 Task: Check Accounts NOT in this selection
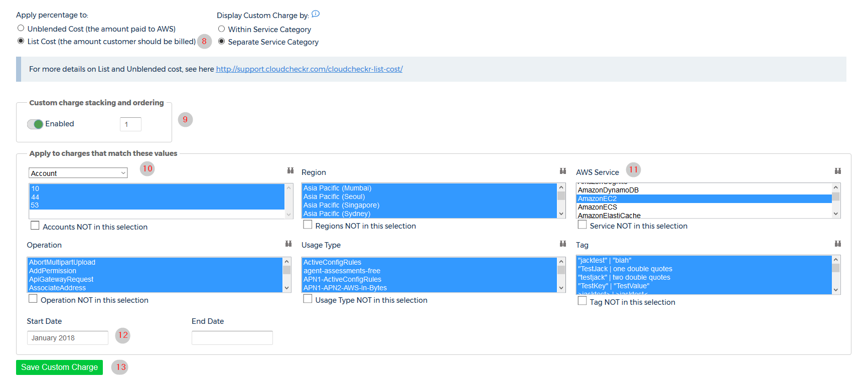click(35, 226)
